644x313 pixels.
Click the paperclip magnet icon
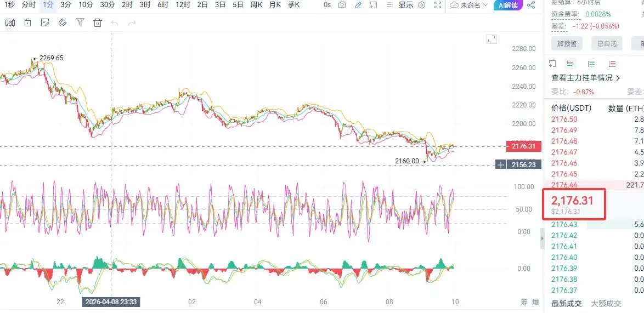tap(63, 22)
